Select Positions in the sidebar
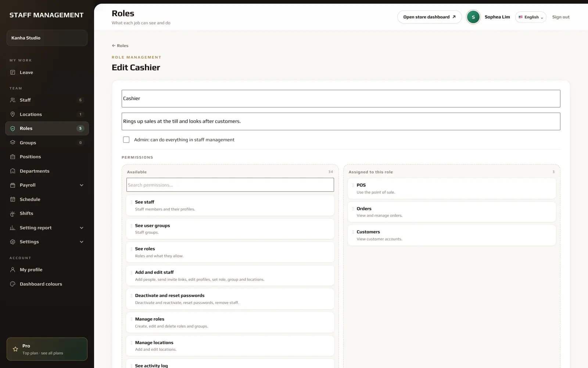This screenshot has width=588, height=368. (x=47, y=157)
